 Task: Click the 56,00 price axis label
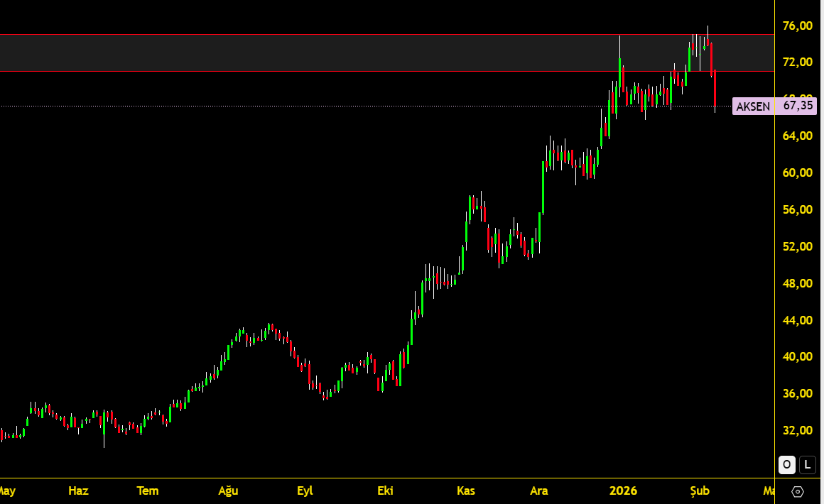[x=797, y=209]
